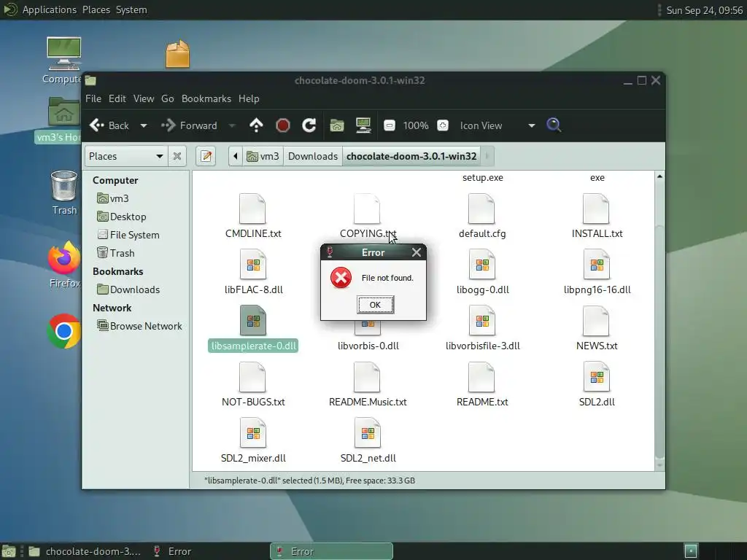
Task: Select the README.Music.txt file icon
Action: [x=368, y=377]
